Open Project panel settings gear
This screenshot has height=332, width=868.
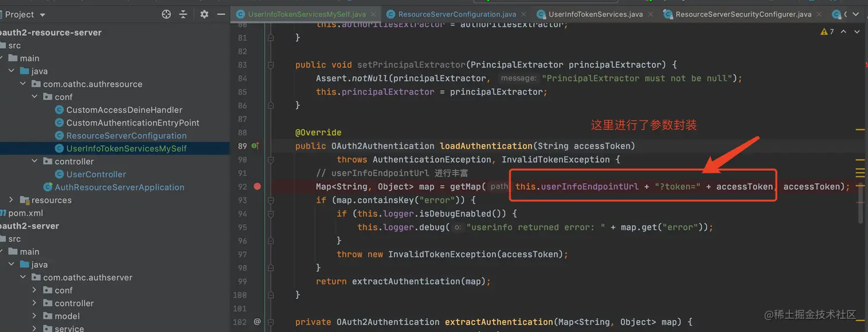point(204,14)
